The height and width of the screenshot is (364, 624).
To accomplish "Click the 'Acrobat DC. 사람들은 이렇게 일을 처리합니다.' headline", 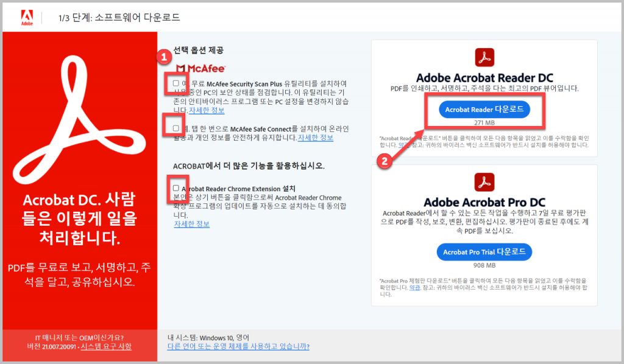I will click(x=80, y=219).
